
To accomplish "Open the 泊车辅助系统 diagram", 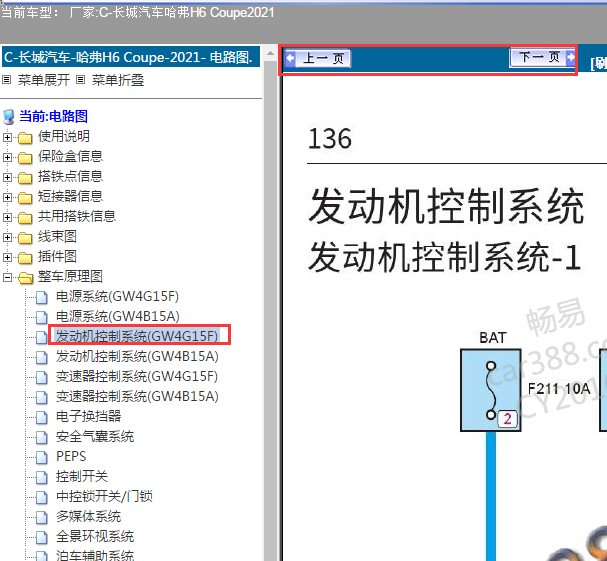I will (95, 556).
